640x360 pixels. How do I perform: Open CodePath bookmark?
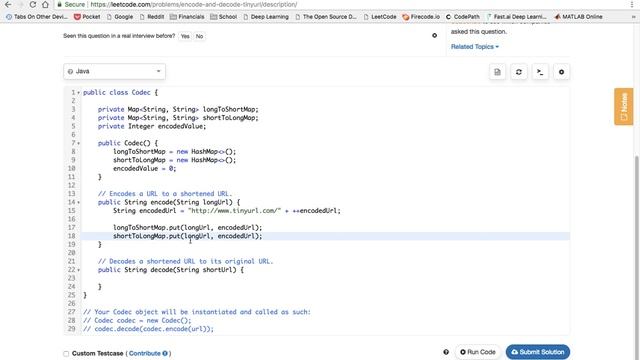[x=462, y=17]
